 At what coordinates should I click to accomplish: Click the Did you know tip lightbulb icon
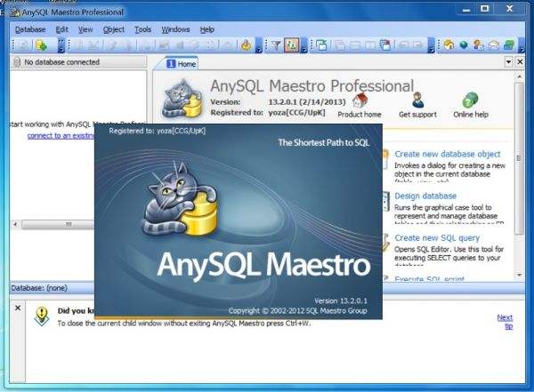click(42, 316)
